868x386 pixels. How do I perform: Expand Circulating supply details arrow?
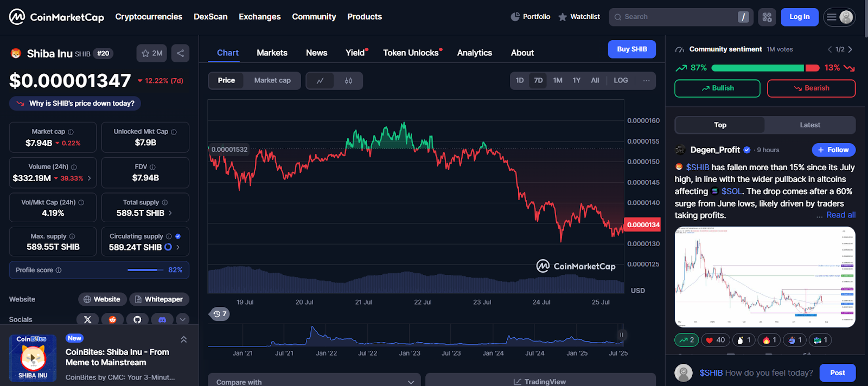point(178,247)
